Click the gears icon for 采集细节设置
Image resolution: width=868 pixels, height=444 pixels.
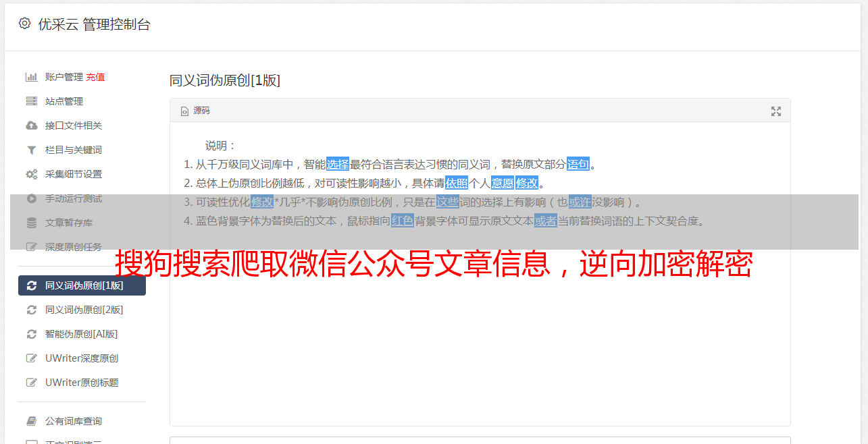pos(31,174)
